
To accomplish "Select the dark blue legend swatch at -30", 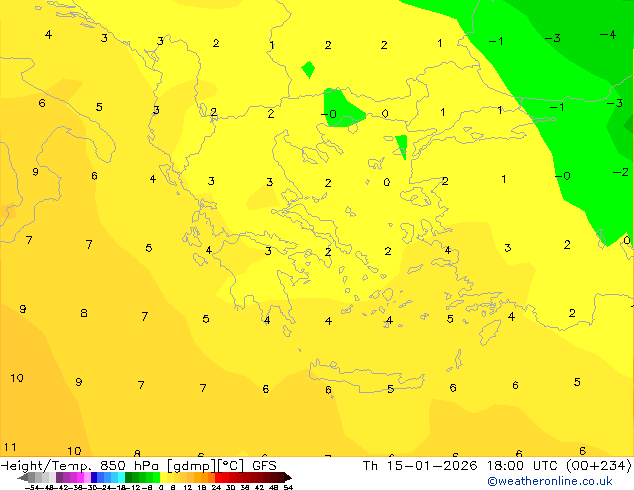I will point(94,477).
